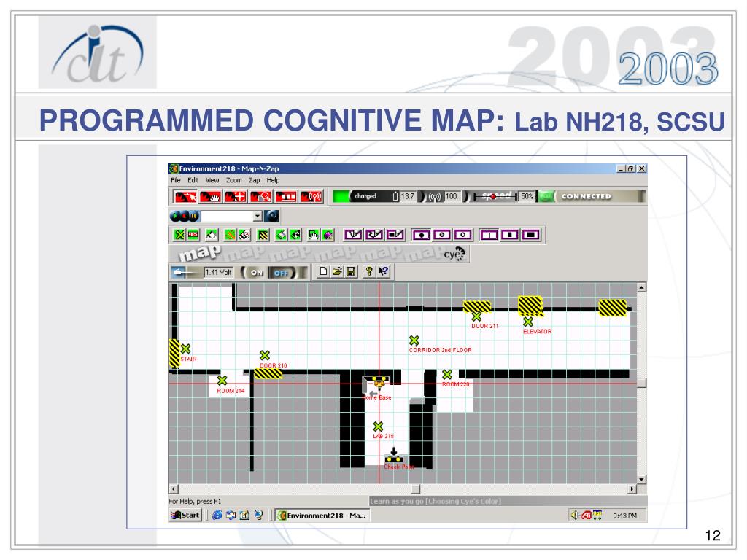Screen dimensions: 747x560
Task: Choose the thin line width option
Action: [489, 235]
